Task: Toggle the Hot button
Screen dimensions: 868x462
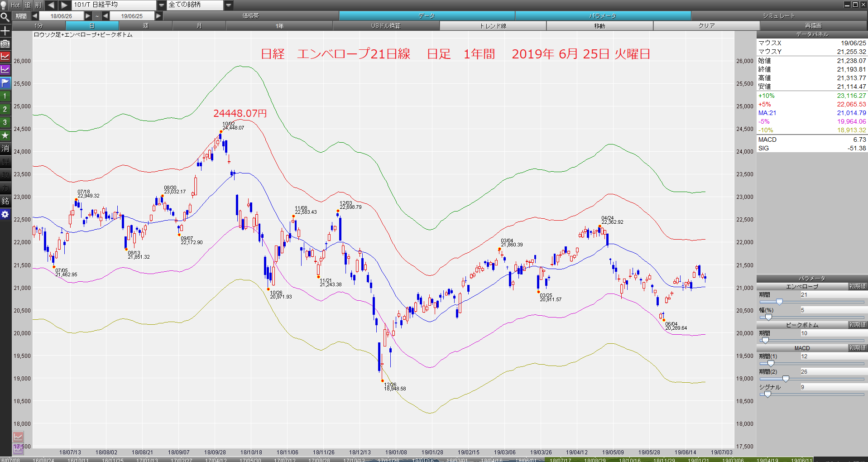Action: [x=15, y=5]
